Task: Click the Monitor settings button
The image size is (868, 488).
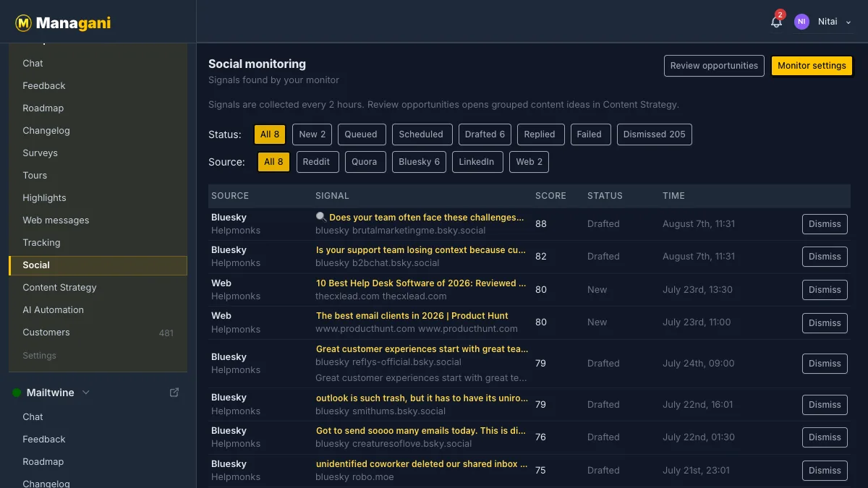Action: pos(812,65)
